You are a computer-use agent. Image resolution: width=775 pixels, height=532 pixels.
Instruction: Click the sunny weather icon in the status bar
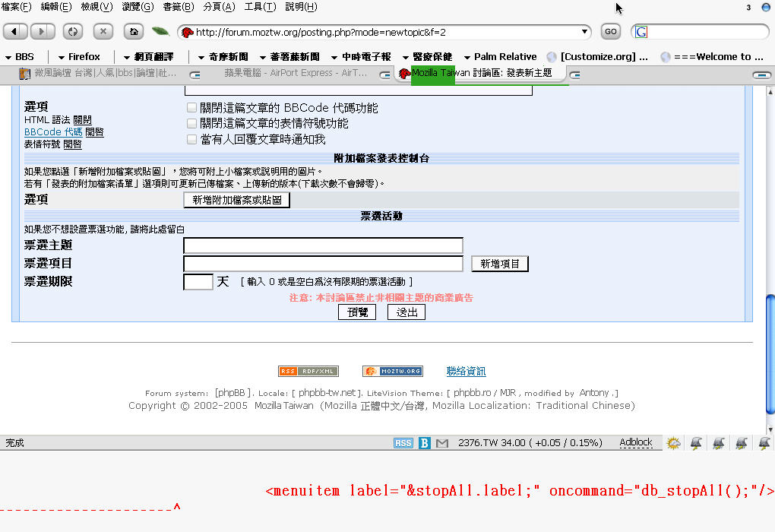(x=673, y=443)
